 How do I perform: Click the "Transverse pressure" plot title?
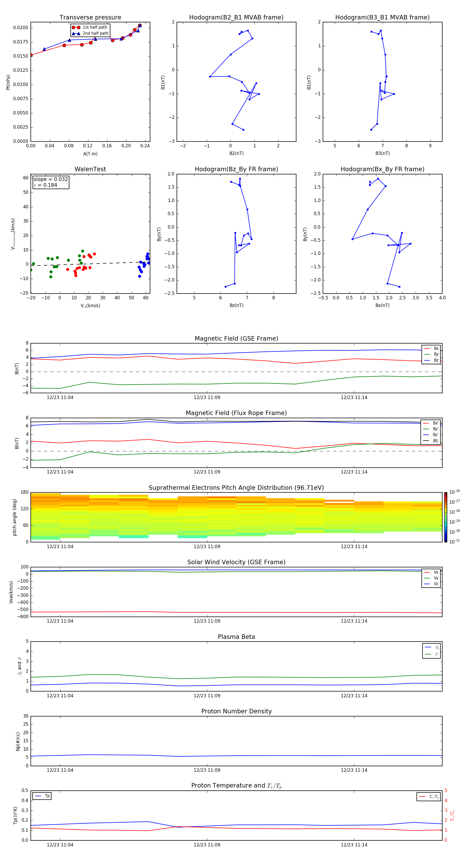[x=90, y=18]
